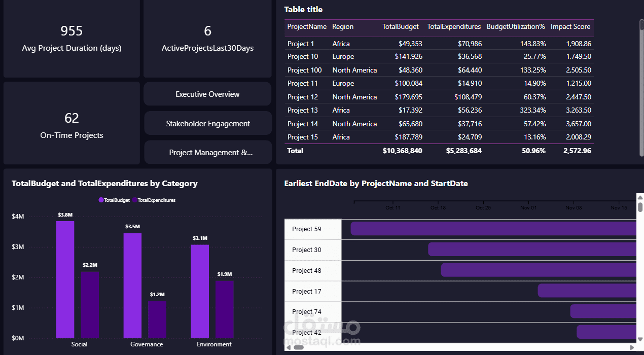Image resolution: width=644 pixels, height=355 pixels.
Task: Toggle the TotalExpenditures legend item
Action: 154,200
